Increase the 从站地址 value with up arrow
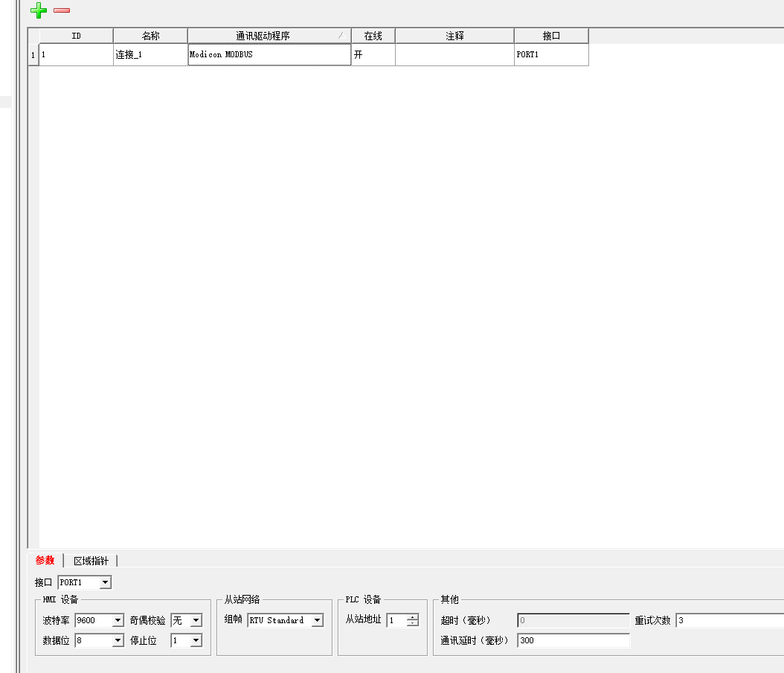 click(x=412, y=617)
